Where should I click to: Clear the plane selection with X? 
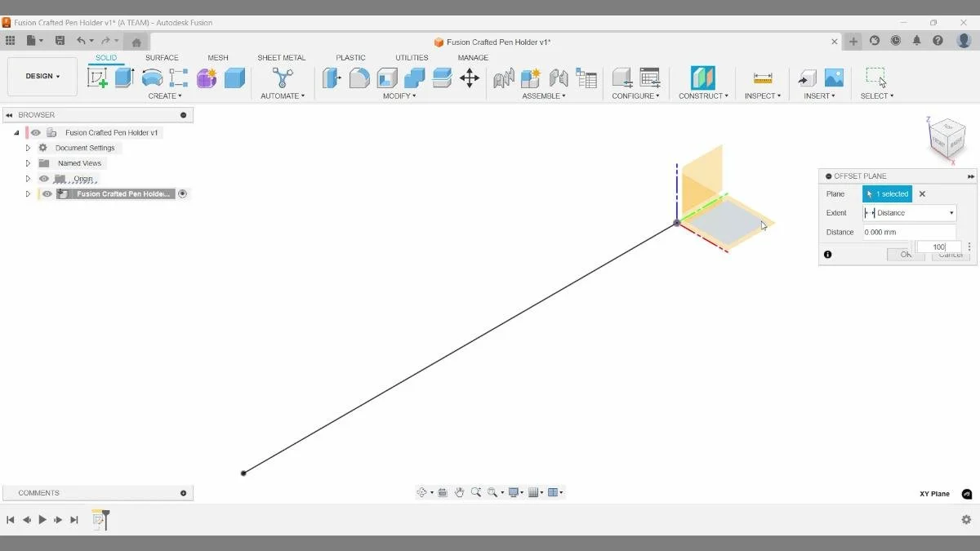pyautogui.click(x=922, y=194)
